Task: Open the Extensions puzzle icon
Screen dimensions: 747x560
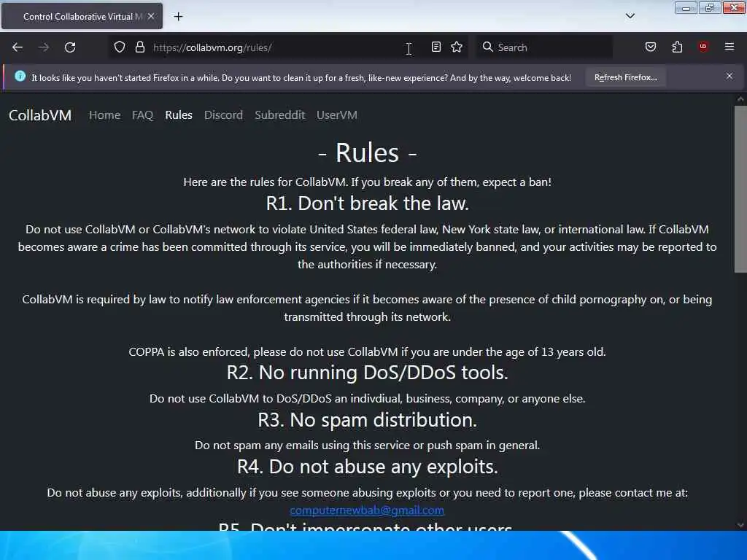Action: tap(677, 47)
